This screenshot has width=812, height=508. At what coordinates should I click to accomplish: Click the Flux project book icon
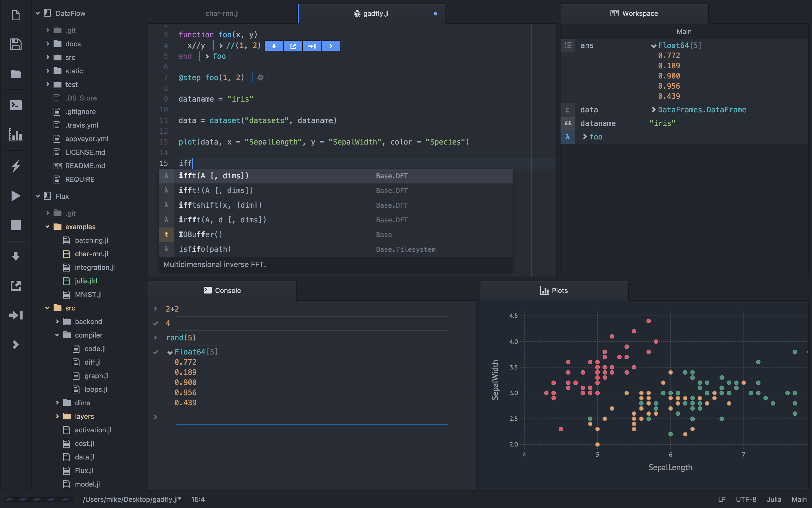(x=48, y=196)
